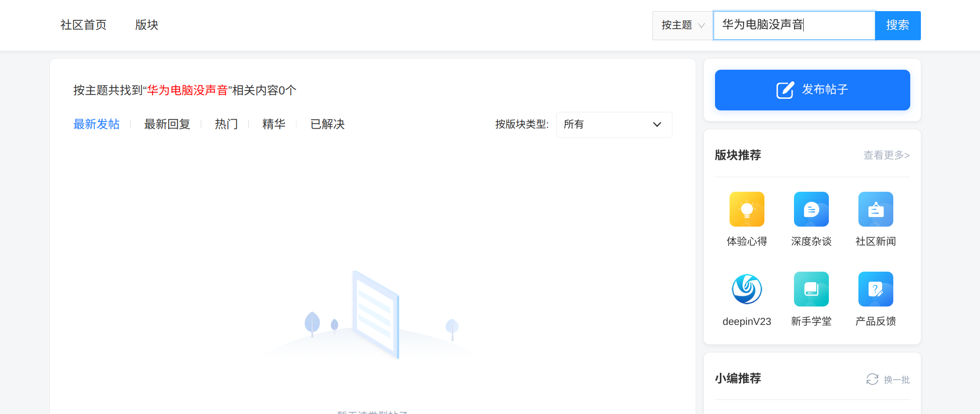Open the 查看更多> link
Image resolution: width=980 pixels, height=414 pixels.
point(887,155)
